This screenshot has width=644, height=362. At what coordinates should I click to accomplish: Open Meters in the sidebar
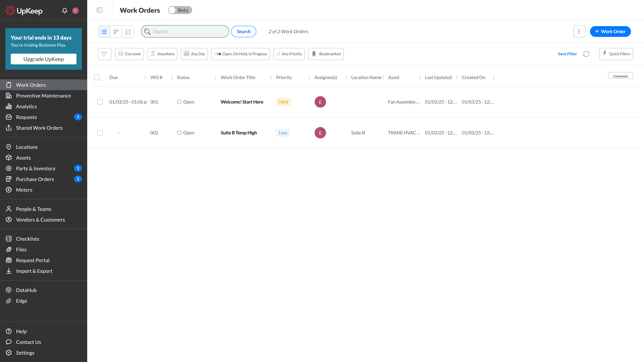tap(44, 190)
